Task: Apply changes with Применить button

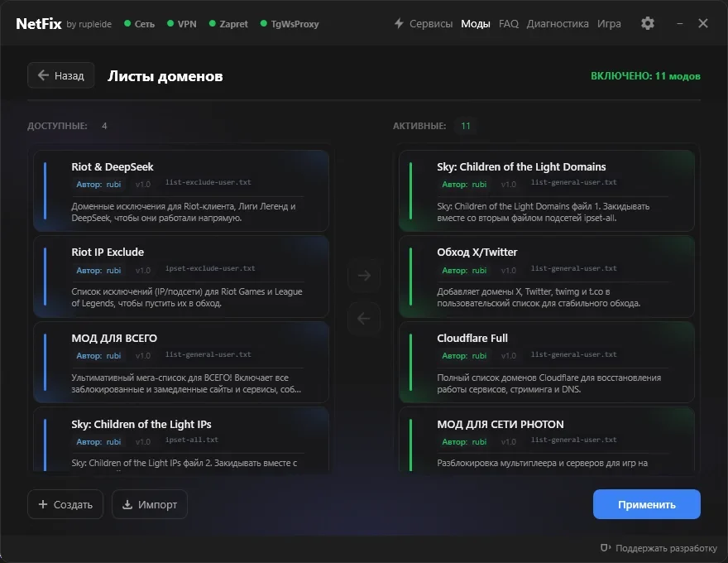Action: pyautogui.click(x=646, y=504)
